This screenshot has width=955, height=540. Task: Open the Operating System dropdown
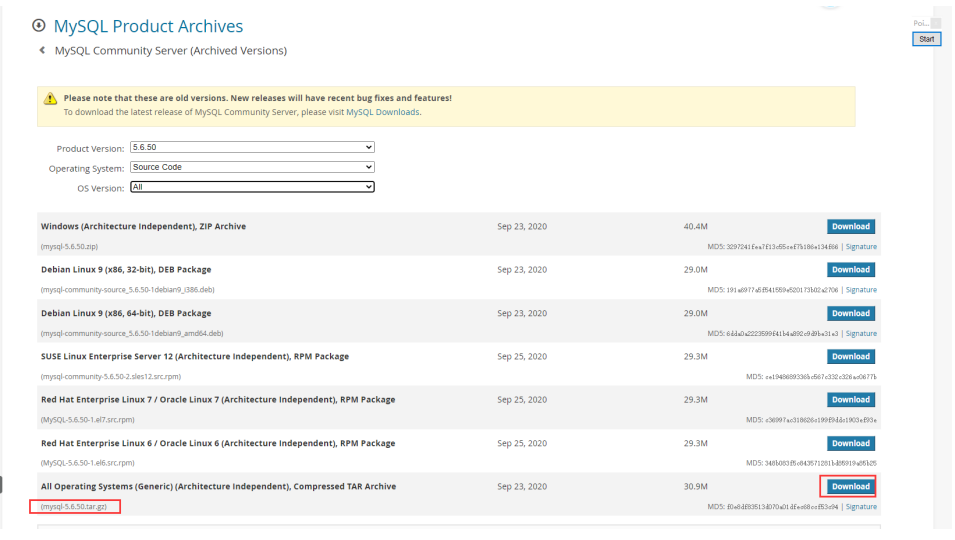point(252,167)
